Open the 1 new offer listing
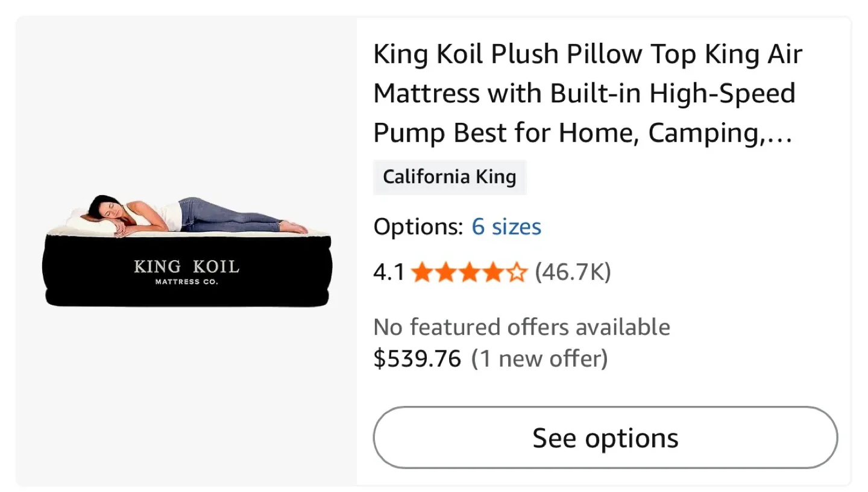868x492 pixels. (539, 358)
